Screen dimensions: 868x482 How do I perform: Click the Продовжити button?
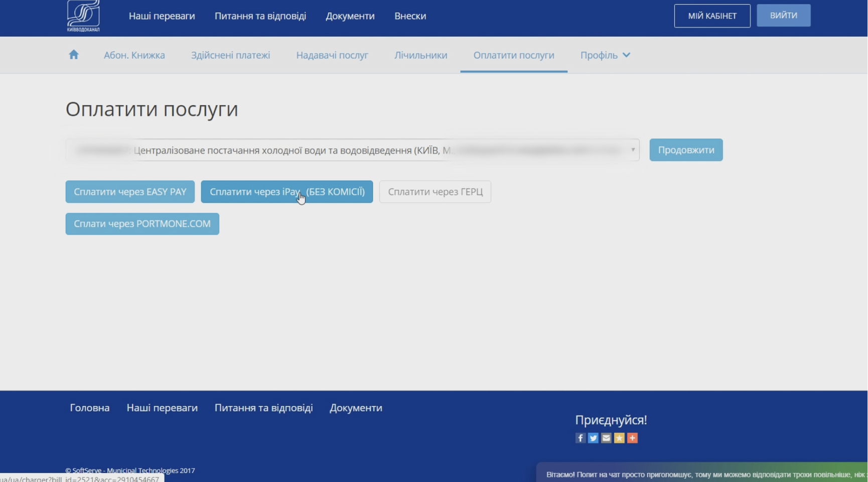(x=686, y=150)
